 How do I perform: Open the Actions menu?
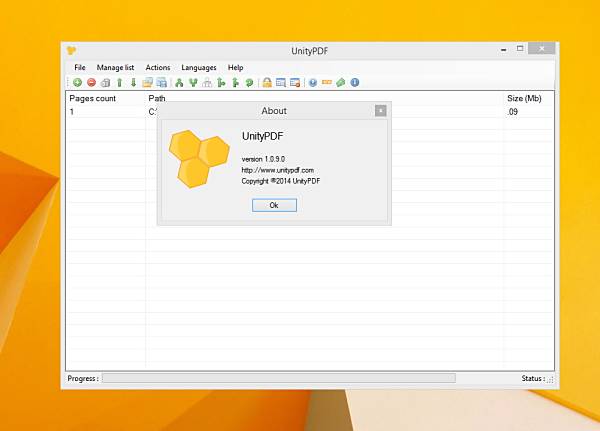(x=158, y=67)
